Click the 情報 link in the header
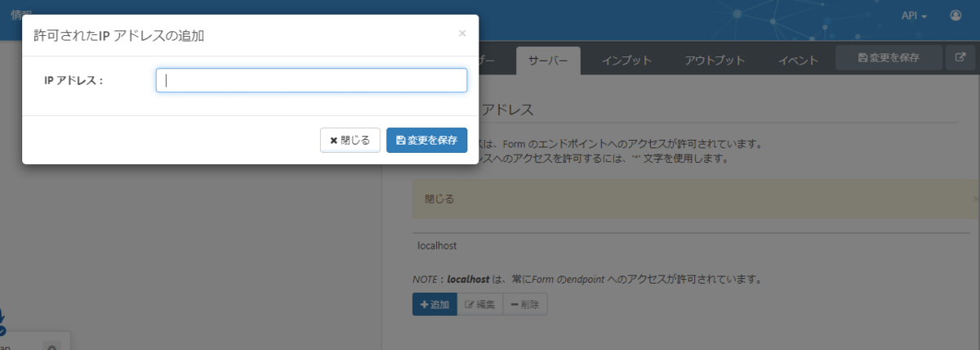Screen dimensions: 980x350 click(x=21, y=14)
